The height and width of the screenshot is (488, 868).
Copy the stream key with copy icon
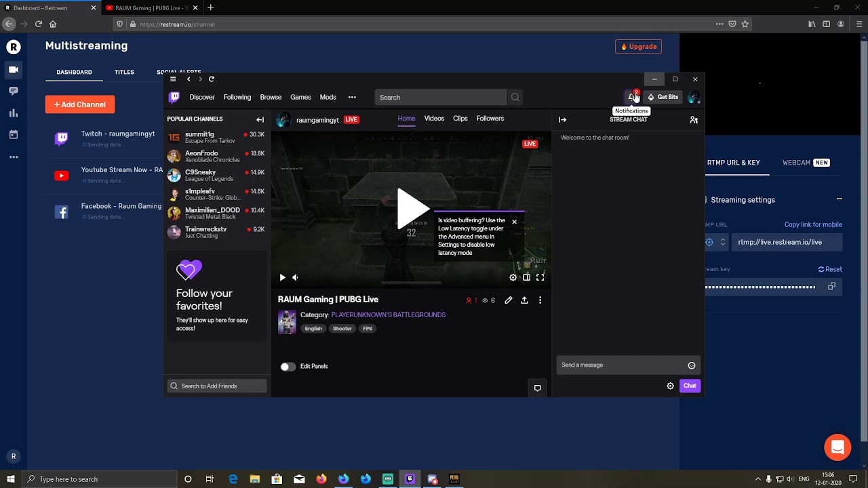(831, 287)
